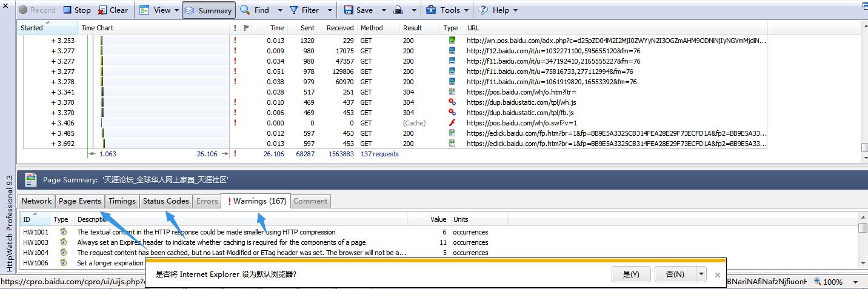The width and height of the screenshot is (868, 289).
Task: Expand the Save dropdown arrow
Action: click(382, 10)
